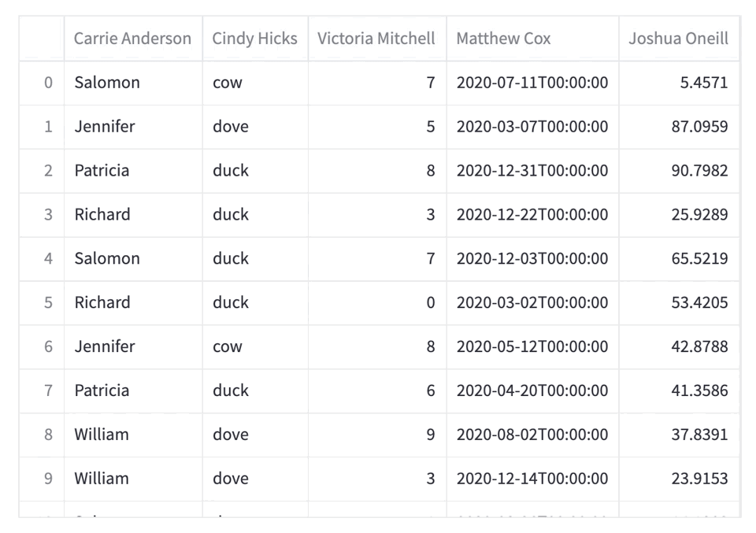Select the value 6 in row 7
The image size is (756, 533).
coord(377,390)
